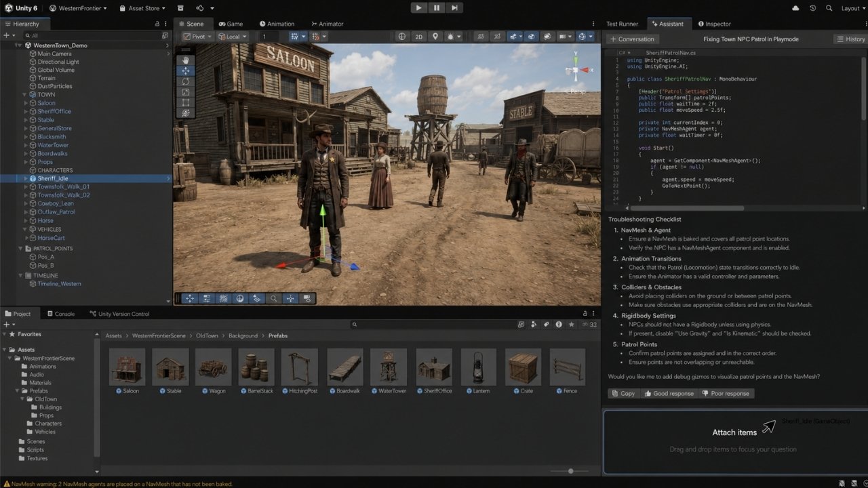The width and height of the screenshot is (868, 488).
Task: Open the Asset Store dropdown
Action: pos(142,8)
